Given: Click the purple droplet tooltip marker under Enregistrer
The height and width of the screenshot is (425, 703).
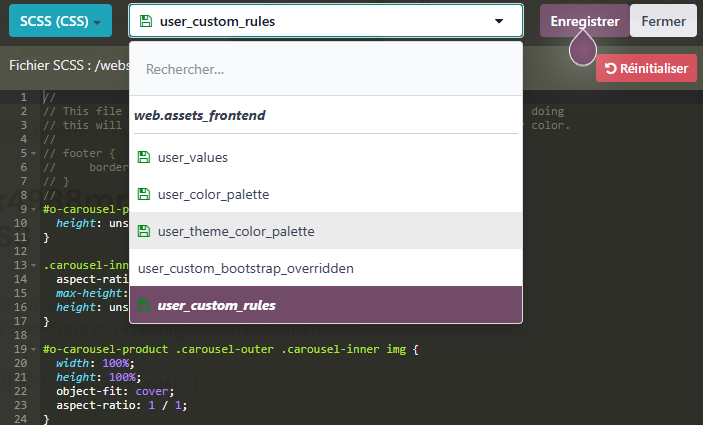Looking at the screenshot, I should pyautogui.click(x=582, y=48).
